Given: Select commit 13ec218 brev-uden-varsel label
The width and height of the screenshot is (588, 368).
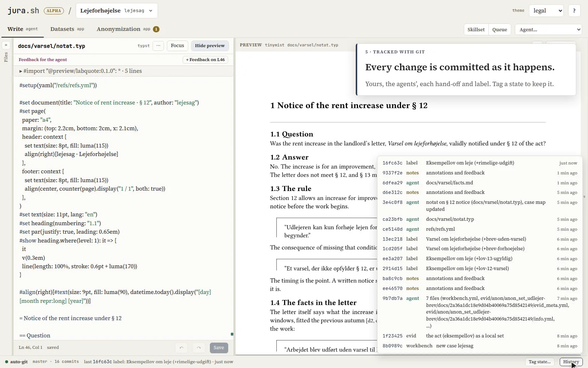Looking at the screenshot, I should point(480,239).
